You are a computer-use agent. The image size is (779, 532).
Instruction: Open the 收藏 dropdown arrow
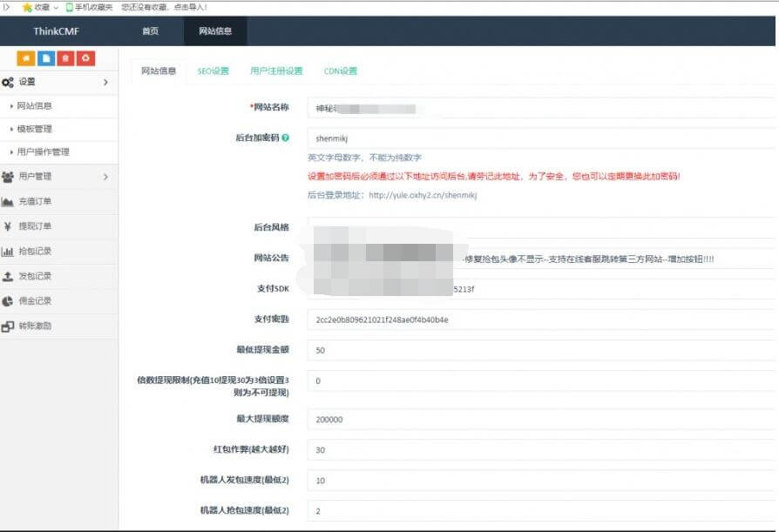coord(56,8)
